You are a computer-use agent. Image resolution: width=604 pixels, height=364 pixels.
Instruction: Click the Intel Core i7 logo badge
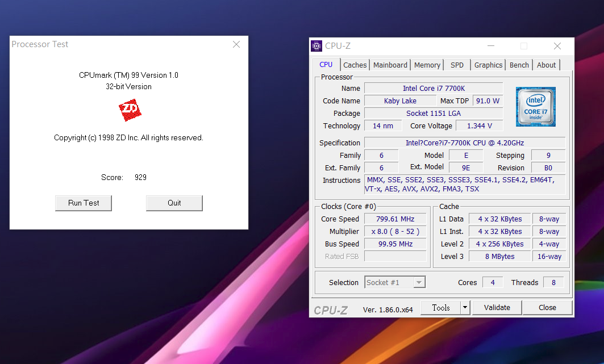click(x=535, y=107)
